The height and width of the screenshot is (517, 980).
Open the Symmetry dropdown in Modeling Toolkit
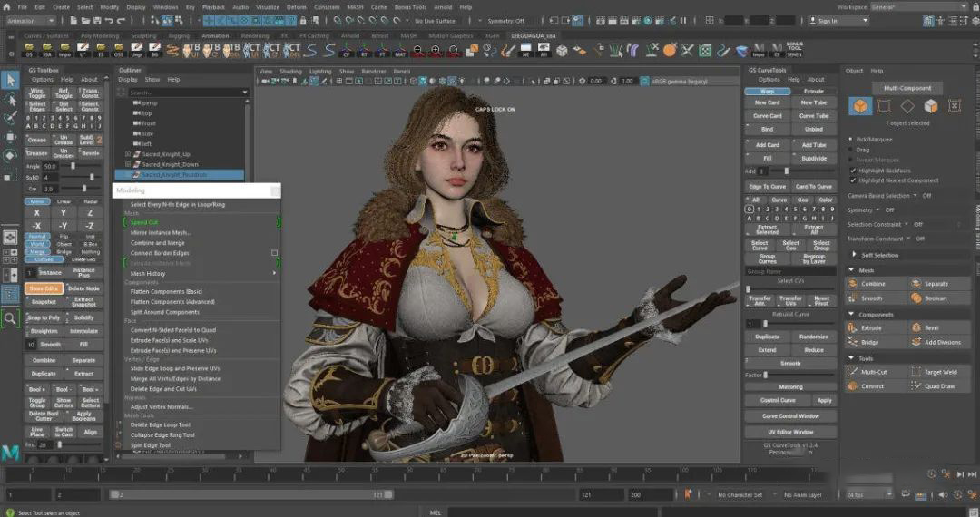click(x=877, y=210)
